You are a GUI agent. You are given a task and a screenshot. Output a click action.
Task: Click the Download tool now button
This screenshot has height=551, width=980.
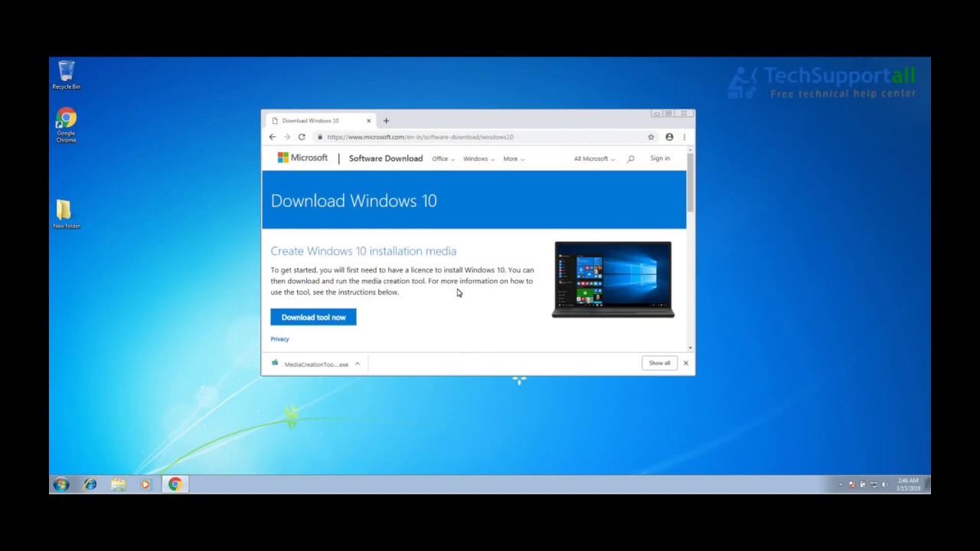313,317
